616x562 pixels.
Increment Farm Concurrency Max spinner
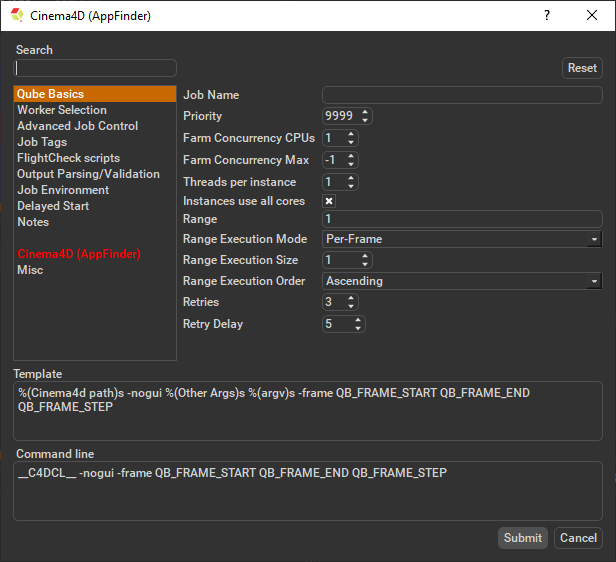pyautogui.click(x=351, y=156)
